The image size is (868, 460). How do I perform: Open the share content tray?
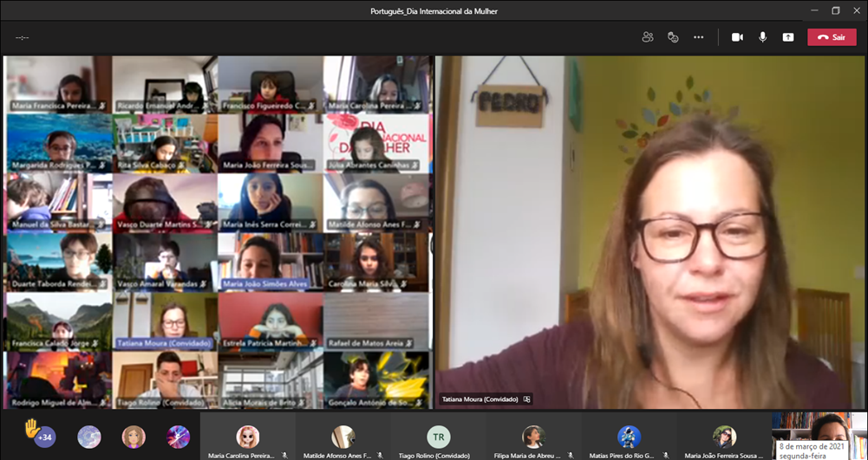787,37
